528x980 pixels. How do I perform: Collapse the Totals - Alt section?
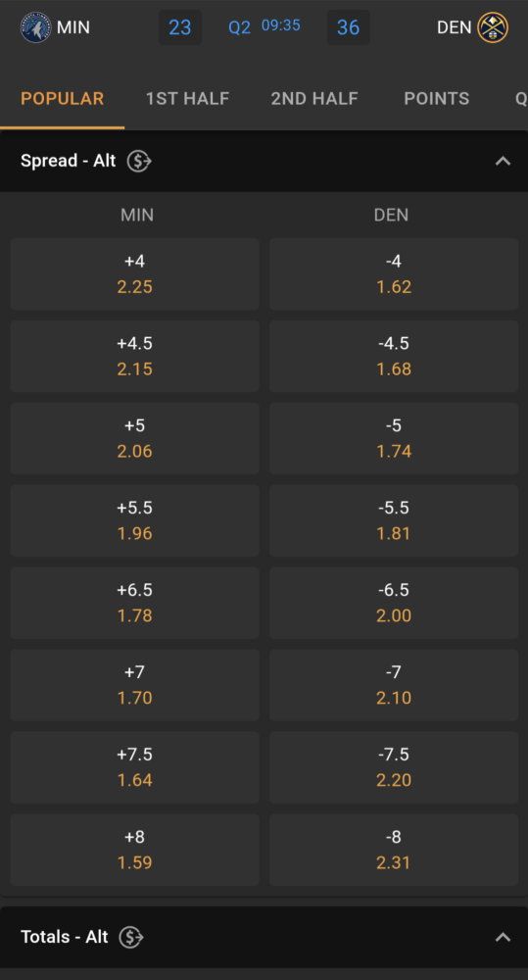click(503, 937)
